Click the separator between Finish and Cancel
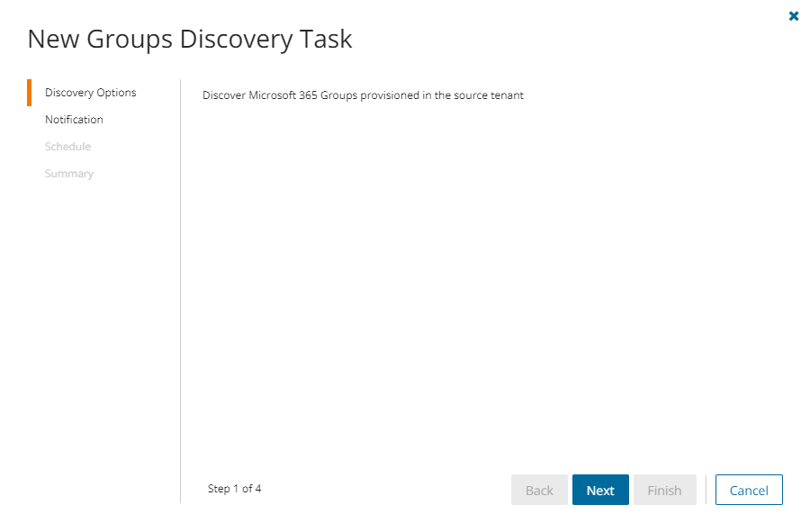 [x=706, y=491]
